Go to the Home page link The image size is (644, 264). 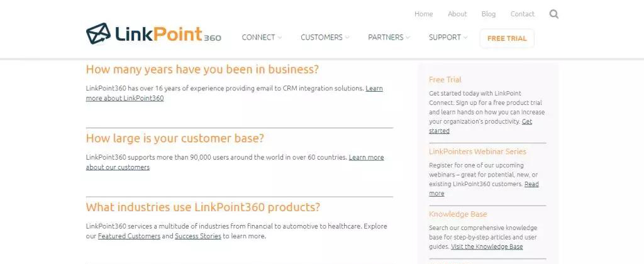point(424,14)
